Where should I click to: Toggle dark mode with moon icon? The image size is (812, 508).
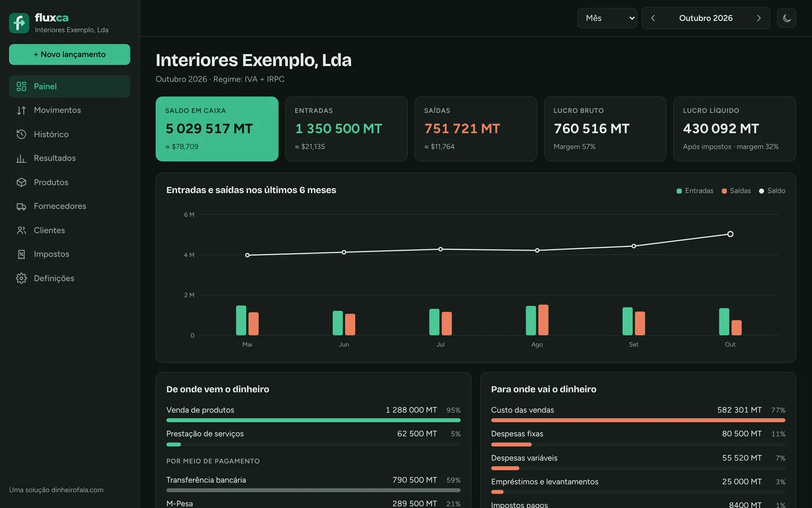[787, 18]
